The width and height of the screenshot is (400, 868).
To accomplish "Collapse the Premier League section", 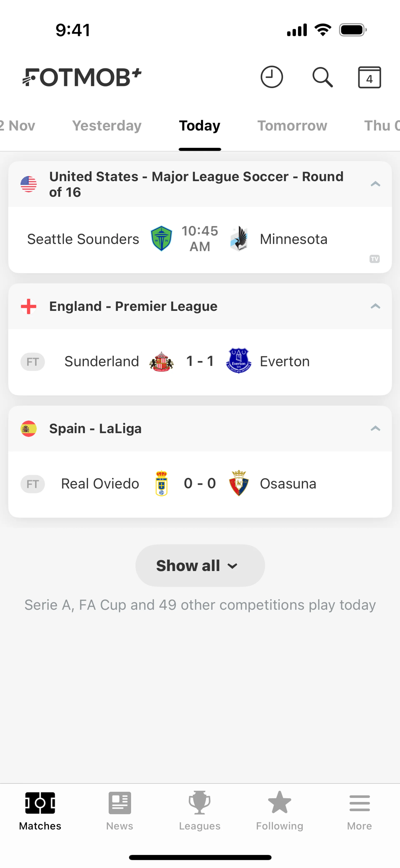I will pyautogui.click(x=375, y=306).
